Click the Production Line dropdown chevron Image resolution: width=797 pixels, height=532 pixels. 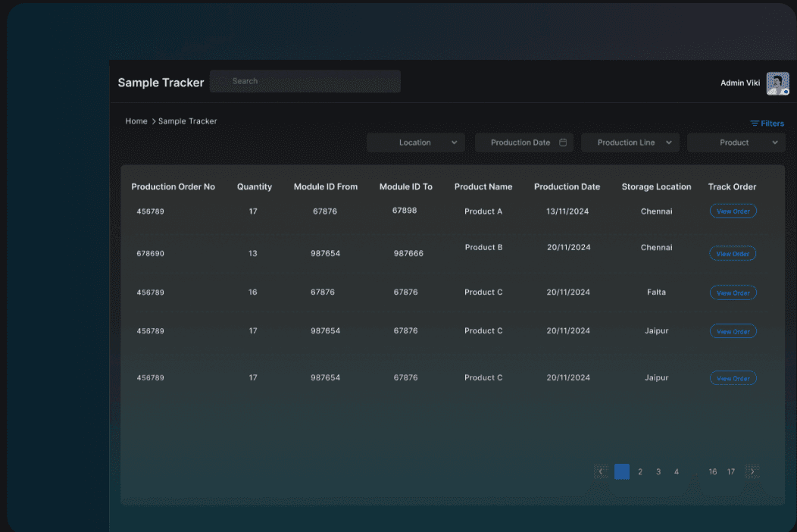coord(670,142)
